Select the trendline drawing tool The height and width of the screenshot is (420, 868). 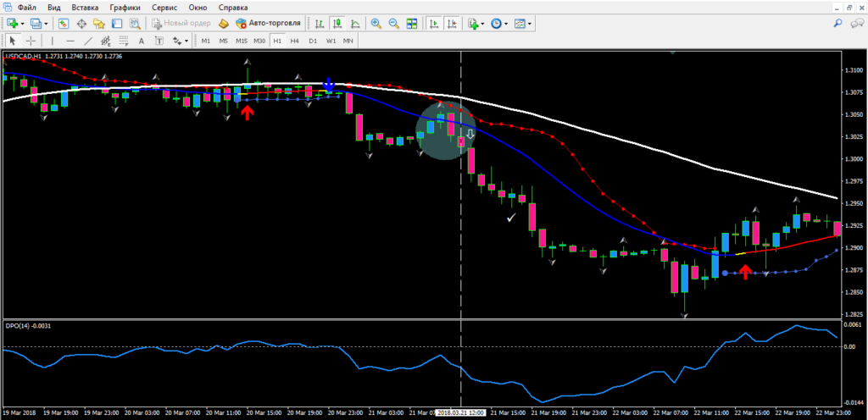point(90,41)
